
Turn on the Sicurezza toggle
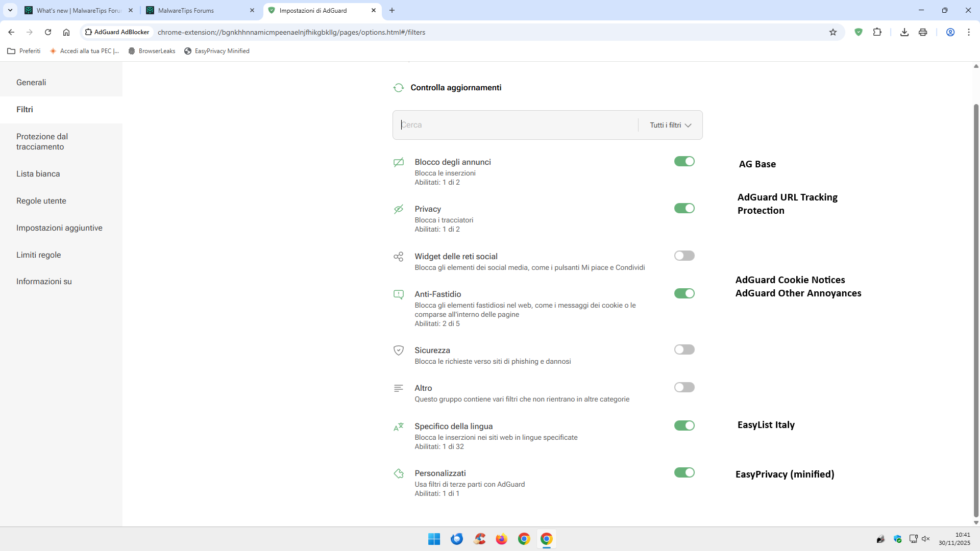click(x=684, y=349)
